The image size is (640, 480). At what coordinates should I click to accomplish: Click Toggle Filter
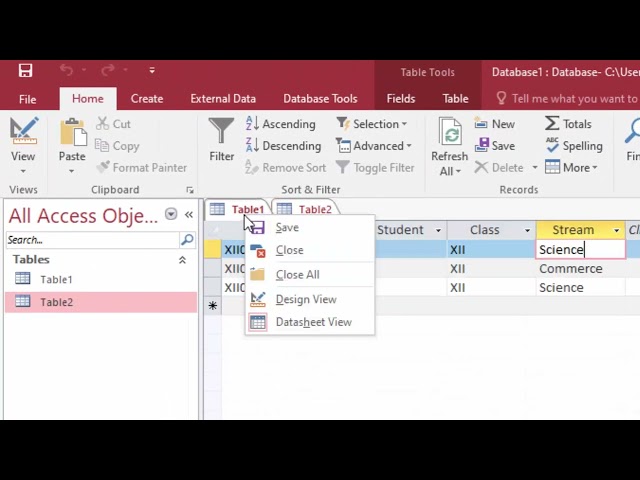click(x=376, y=167)
